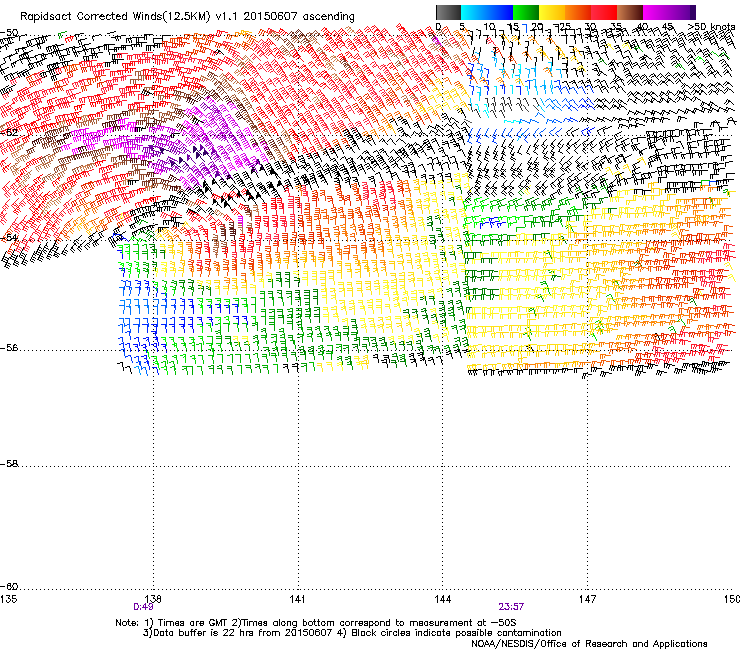Click the legend label '45'
Image resolution: width=740 pixels, height=650 pixels.
click(x=667, y=26)
